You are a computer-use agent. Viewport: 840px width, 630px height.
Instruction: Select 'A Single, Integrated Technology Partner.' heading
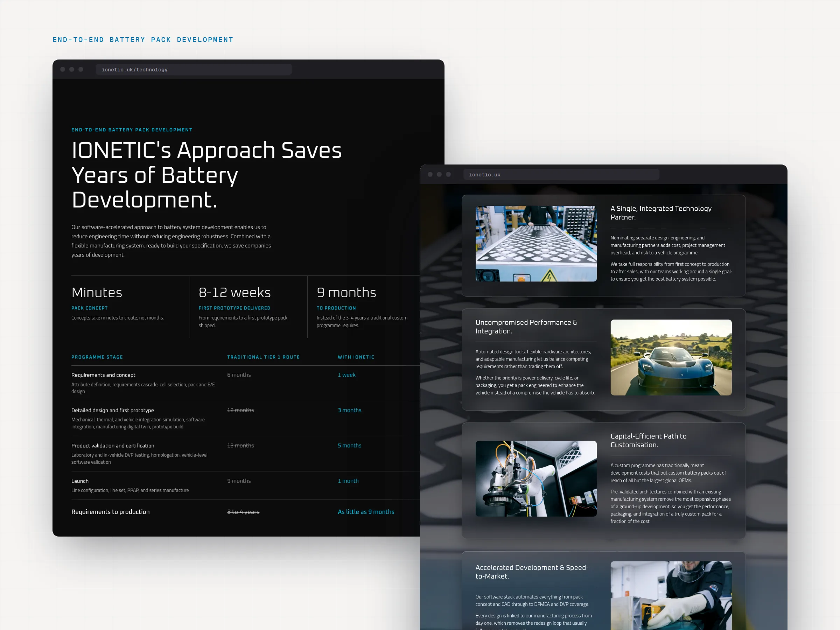tap(661, 213)
